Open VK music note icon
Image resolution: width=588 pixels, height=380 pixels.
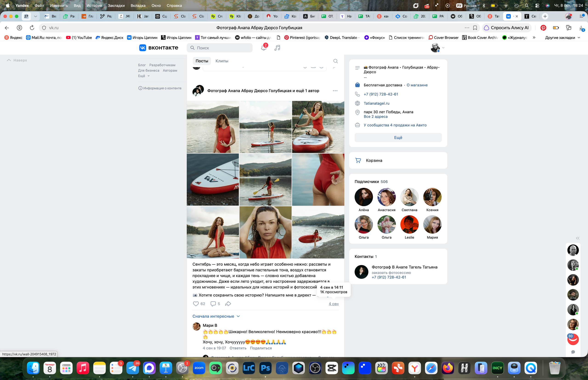(x=277, y=48)
